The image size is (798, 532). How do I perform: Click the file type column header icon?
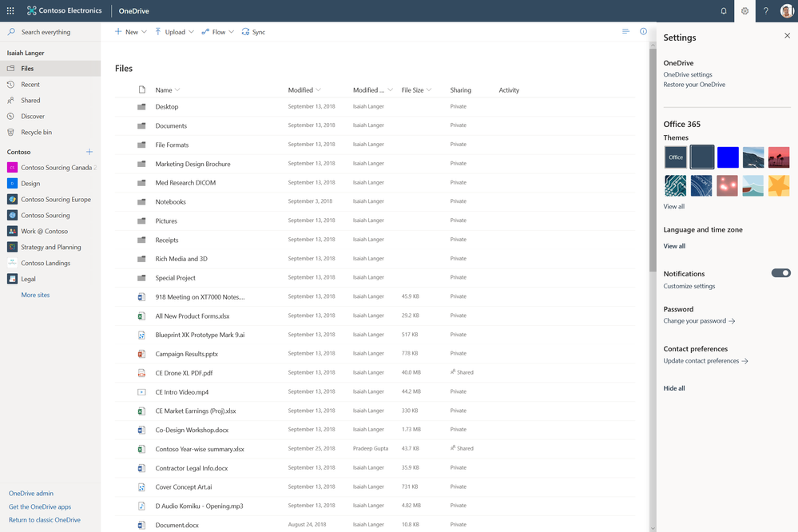[x=142, y=89]
